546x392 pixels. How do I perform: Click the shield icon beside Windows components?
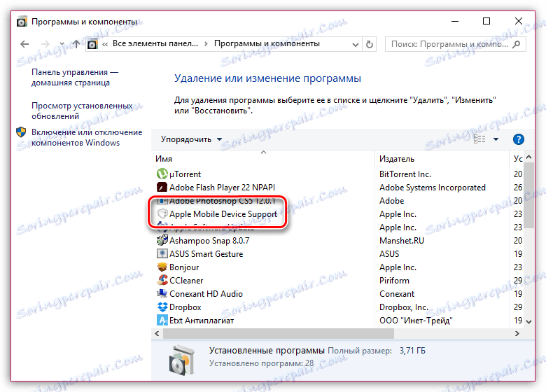(x=21, y=132)
